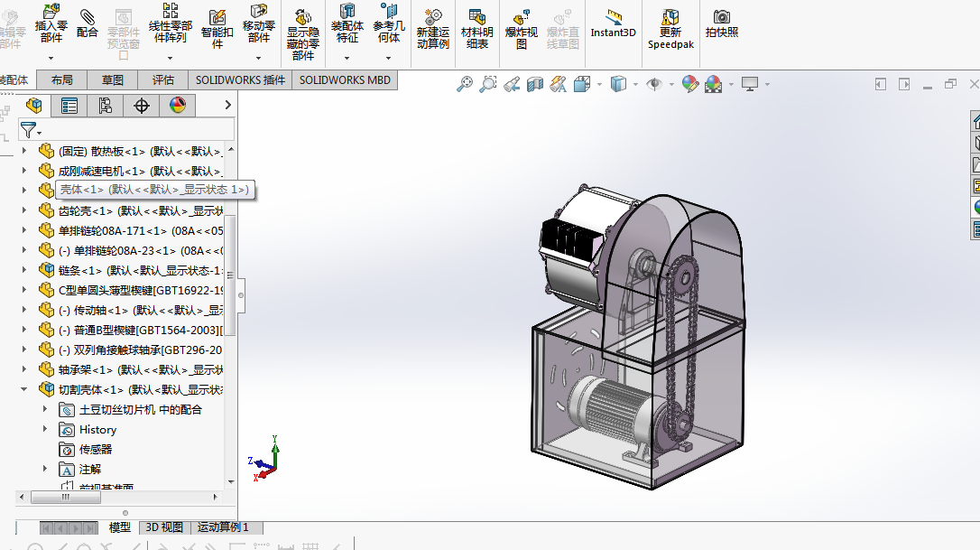This screenshot has width=980, height=550.
Task: Toggle the Section View icon
Action: click(x=535, y=84)
